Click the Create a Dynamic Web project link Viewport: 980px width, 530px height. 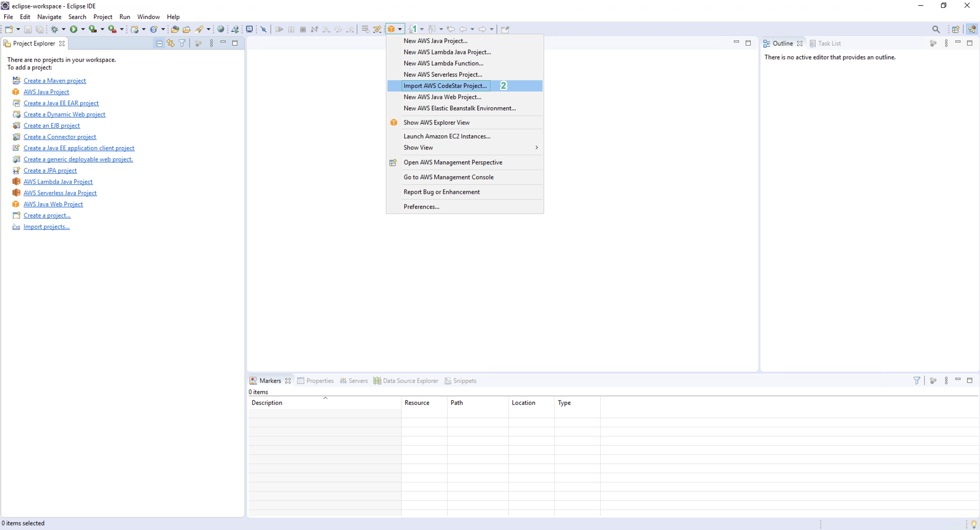click(64, 114)
